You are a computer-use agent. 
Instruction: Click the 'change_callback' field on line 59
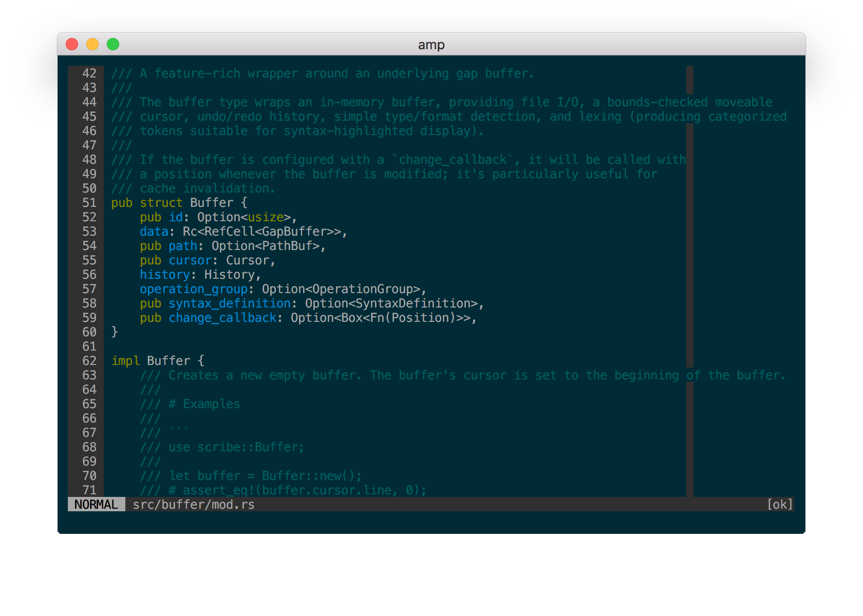point(222,318)
